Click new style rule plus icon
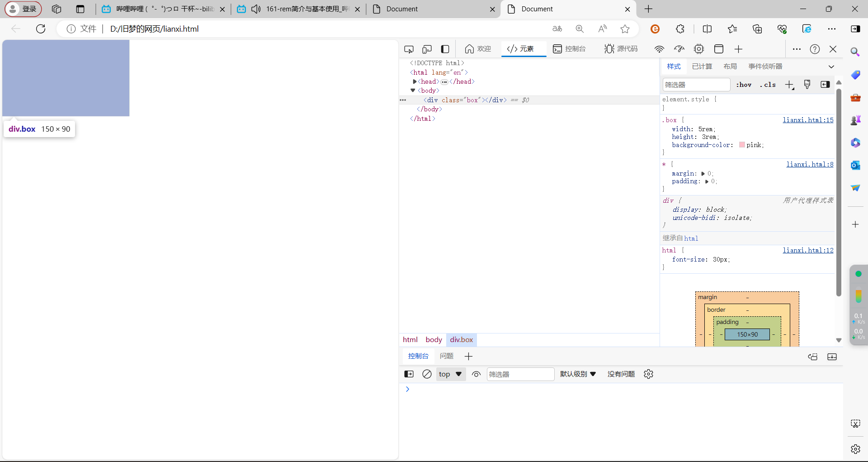 [789, 85]
